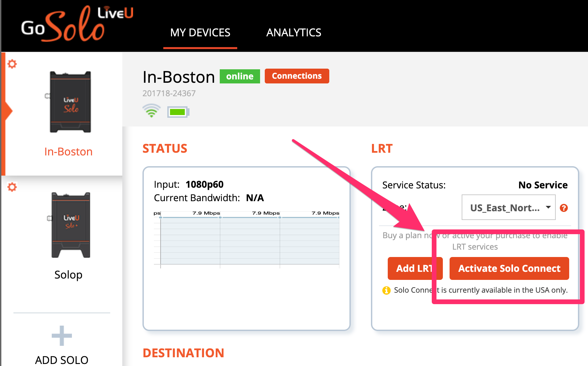Click the bandwidth graph area
This screenshot has width=588, height=366.
coord(247,240)
